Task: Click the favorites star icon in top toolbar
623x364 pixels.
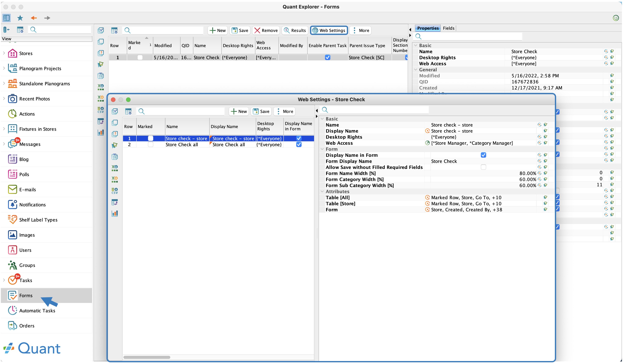Action: coord(20,18)
